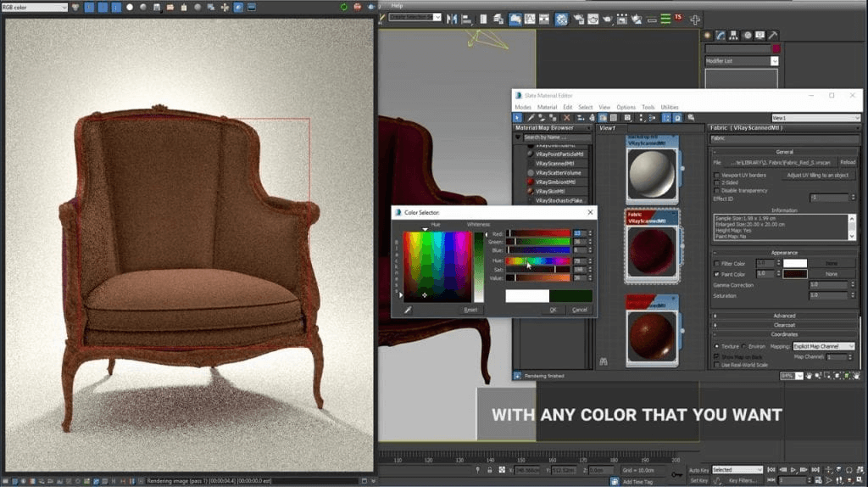This screenshot has height=487, width=868.
Task: Open the Explicit Map Channel mapping dropdown
Action: (x=824, y=346)
